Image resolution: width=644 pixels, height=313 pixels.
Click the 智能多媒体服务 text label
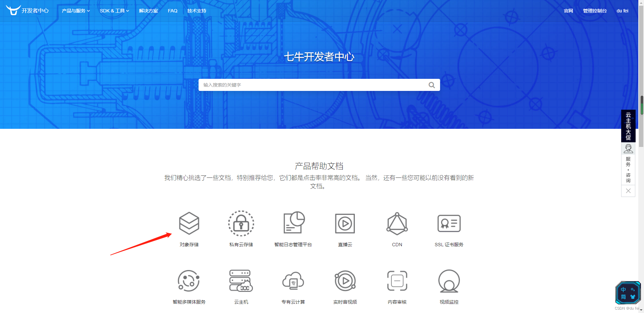coord(189,302)
